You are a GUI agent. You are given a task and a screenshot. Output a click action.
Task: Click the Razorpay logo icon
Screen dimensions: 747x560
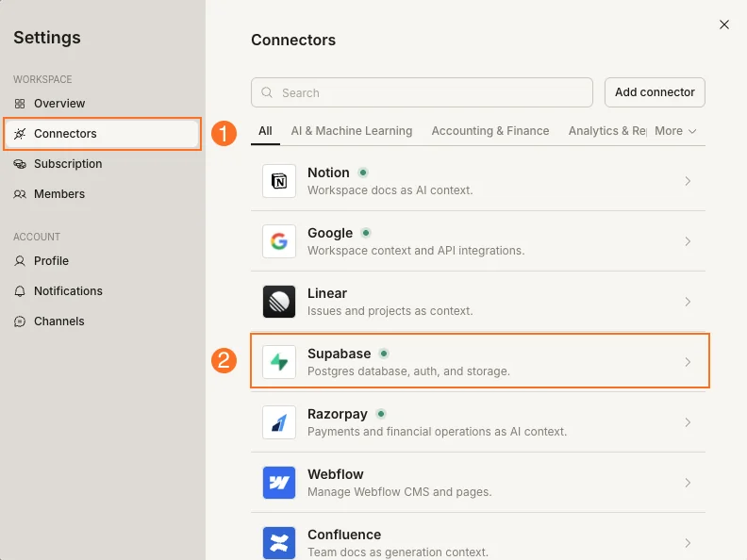click(x=279, y=422)
